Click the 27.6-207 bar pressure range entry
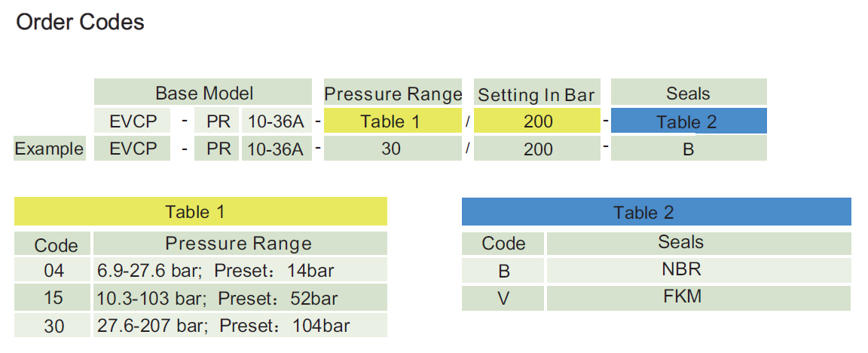868x353 pixels. [224, 326]
